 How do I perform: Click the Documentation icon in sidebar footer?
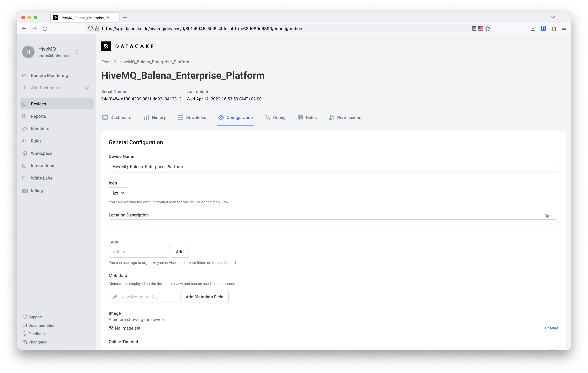(25, 325)
